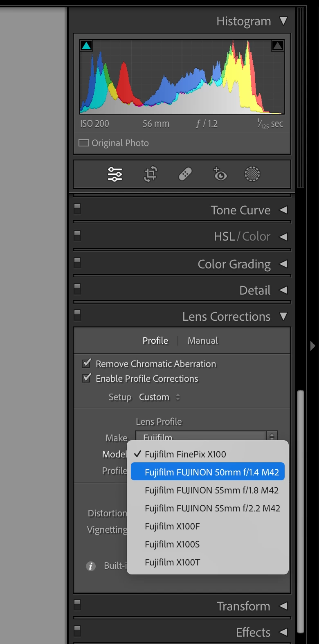Toggle the Tone Curve panel switch
This screenshot has width=319, height=644.
point(77,209)
